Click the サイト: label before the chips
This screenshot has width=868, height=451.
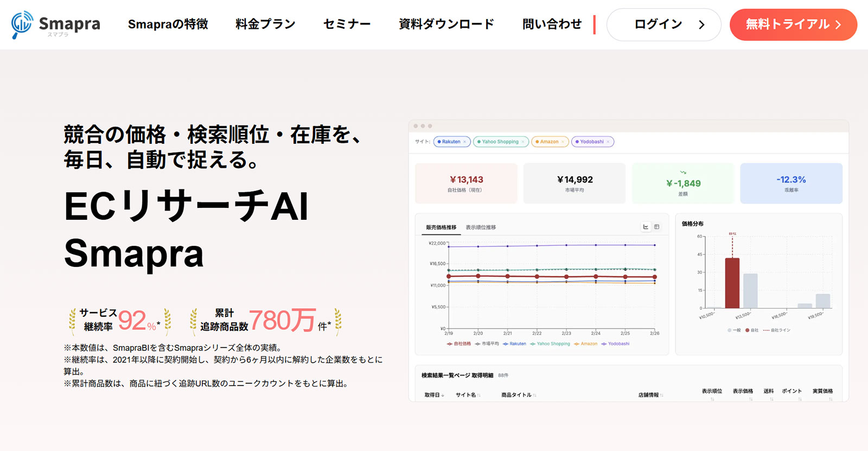click(423, 142)
